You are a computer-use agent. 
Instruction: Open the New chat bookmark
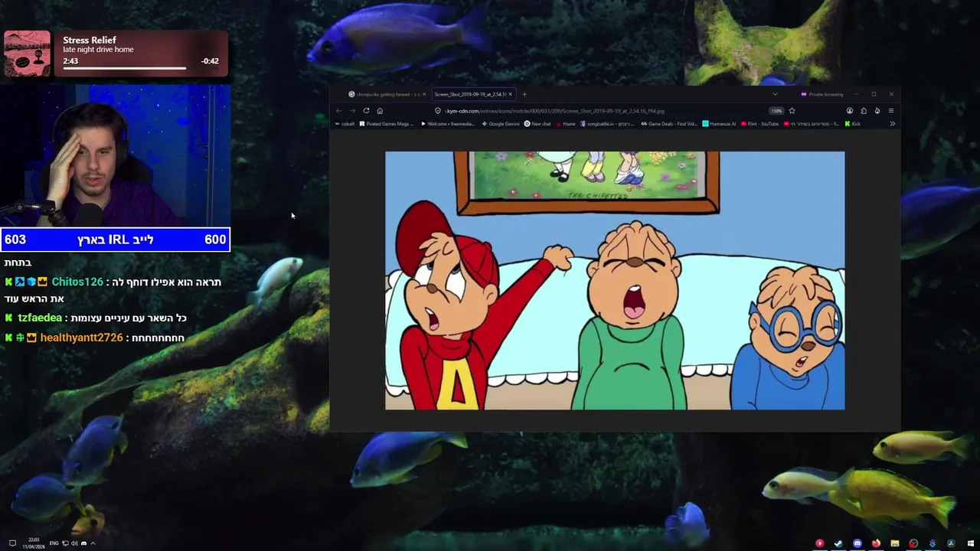537,124
